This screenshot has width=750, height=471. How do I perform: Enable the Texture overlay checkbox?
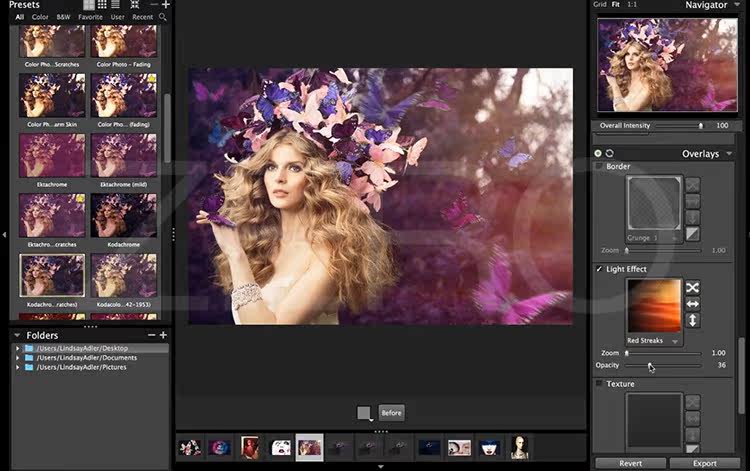600,384
